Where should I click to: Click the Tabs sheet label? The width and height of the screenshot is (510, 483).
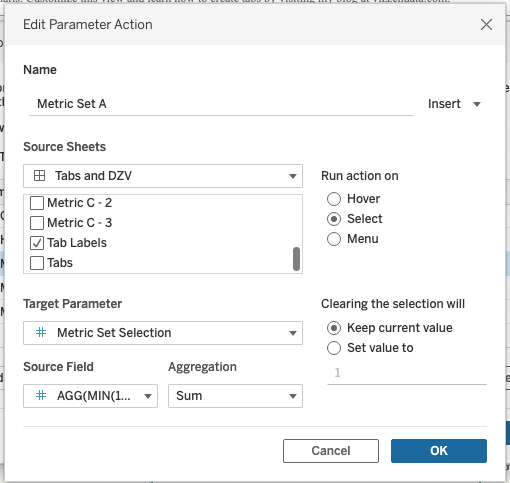coord(60,263)
